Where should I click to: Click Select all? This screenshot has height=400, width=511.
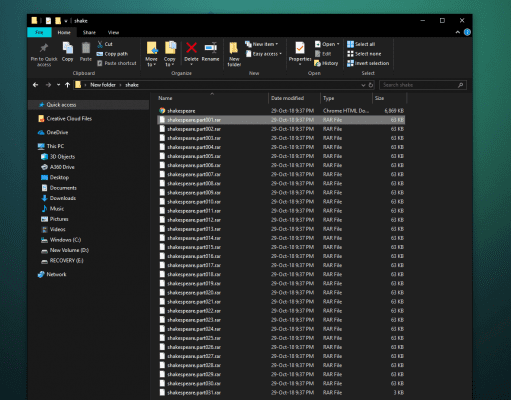(x=361, y=44)
